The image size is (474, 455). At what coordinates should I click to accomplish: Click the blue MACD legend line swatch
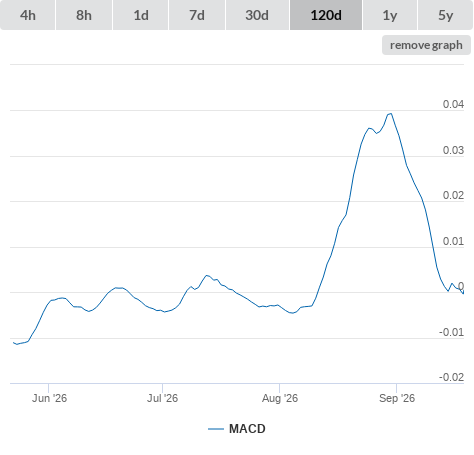[216, 429]
